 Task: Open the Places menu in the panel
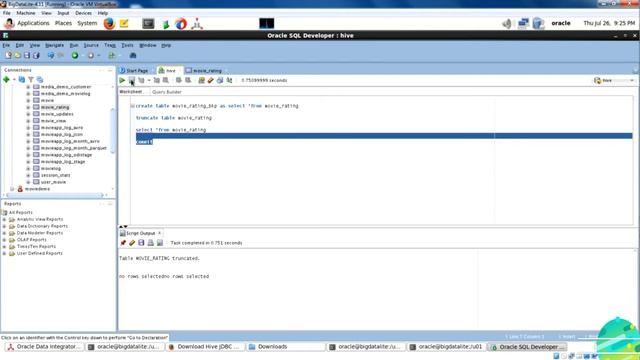pos(63,23)
